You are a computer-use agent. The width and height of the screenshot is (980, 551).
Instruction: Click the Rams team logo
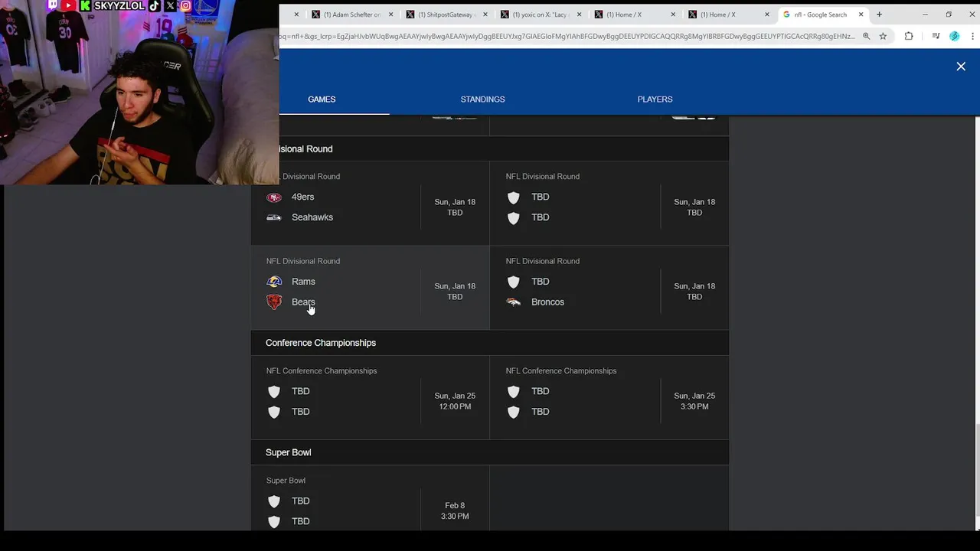274,282
